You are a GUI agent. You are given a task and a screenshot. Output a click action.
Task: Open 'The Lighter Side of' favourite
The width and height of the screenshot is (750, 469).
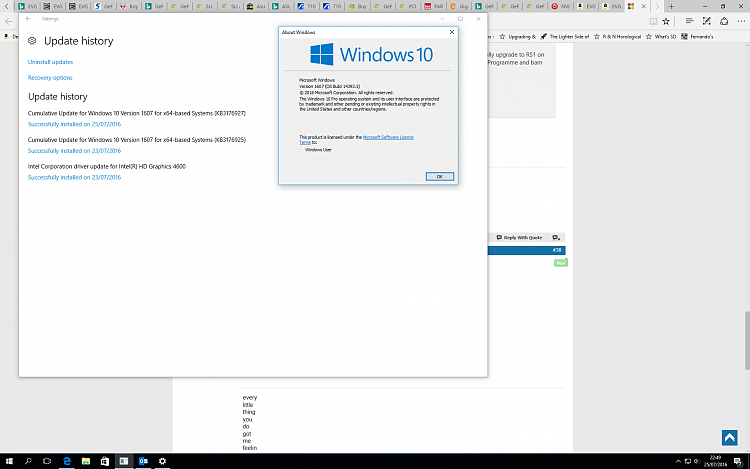coord(565,37)
